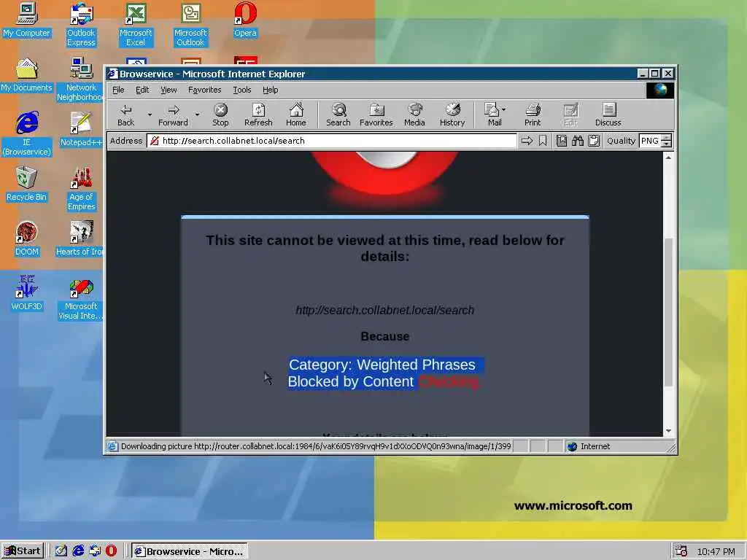Click the italic search.collabnet.local URL text

pos(385,310)
